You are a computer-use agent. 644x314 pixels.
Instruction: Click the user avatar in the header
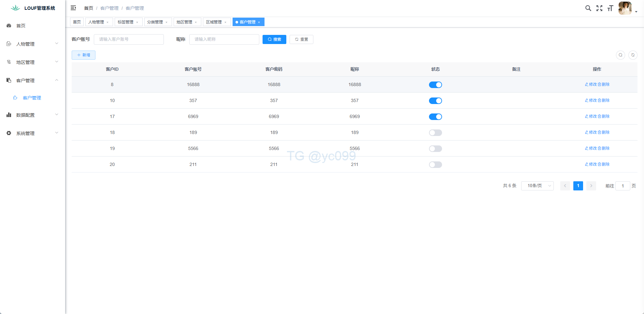tap(625, 8)
